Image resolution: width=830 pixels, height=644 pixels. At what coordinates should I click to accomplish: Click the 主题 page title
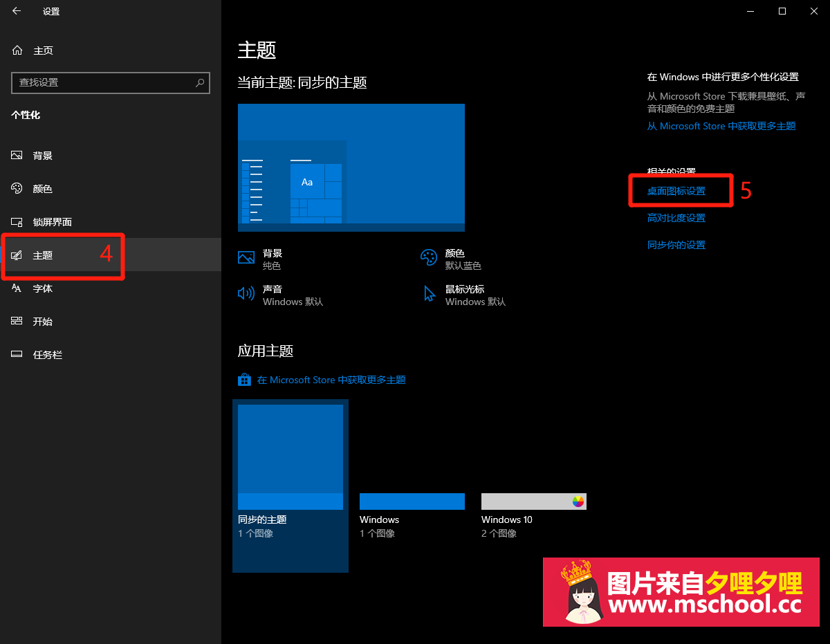point(257,50)
